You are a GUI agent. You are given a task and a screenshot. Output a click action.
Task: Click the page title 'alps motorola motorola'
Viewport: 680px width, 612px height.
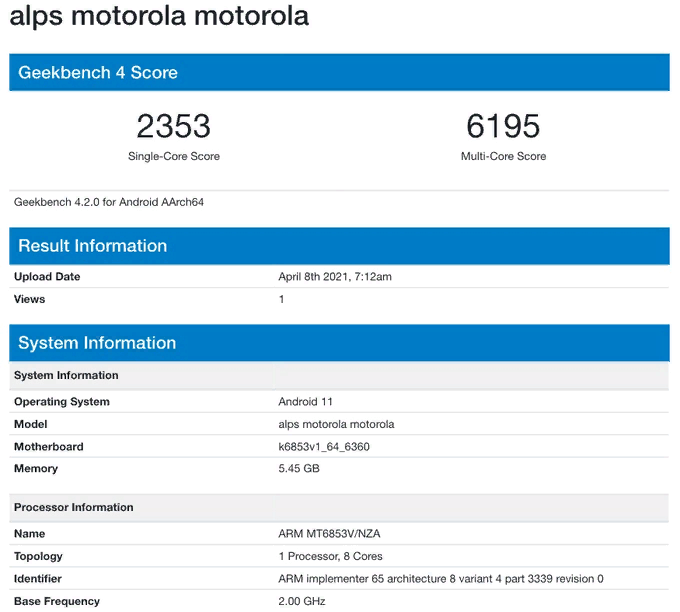159,16
